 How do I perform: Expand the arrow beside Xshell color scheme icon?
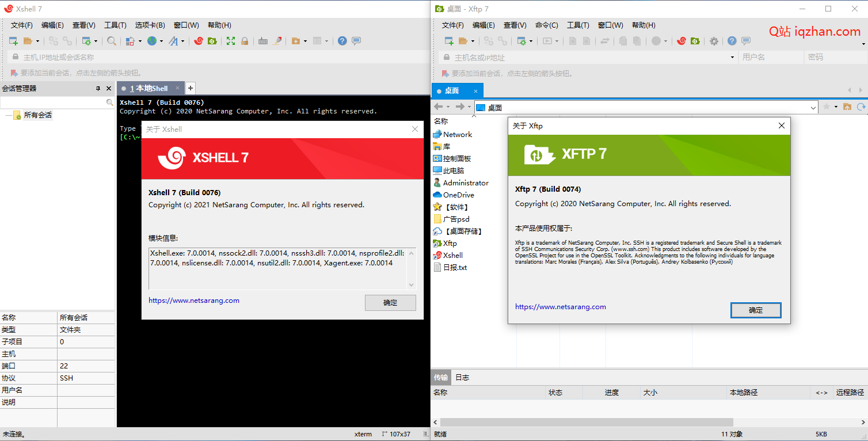[x=140, y=41]
